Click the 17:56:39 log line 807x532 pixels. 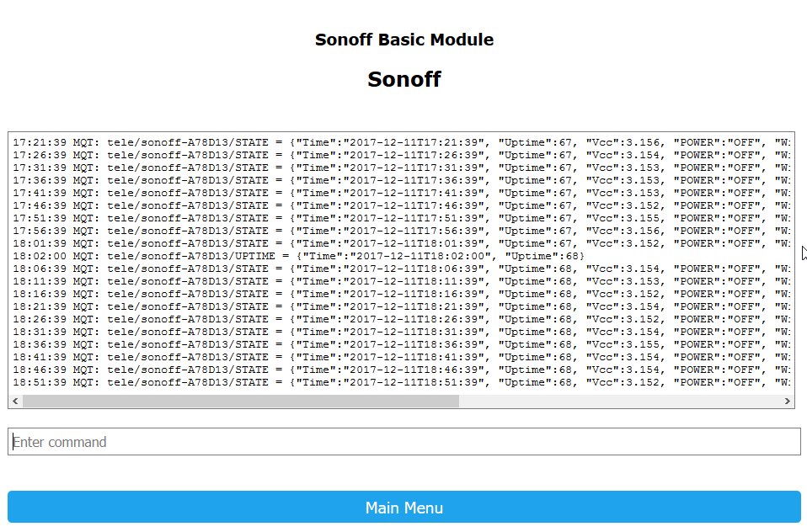pyautogui.click(x=402, y=231)
